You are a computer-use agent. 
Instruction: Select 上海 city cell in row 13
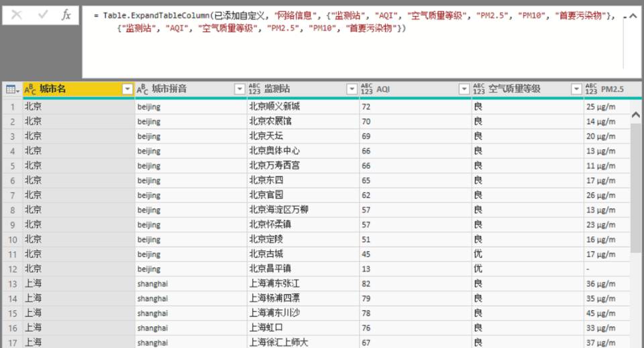point(79,284)
